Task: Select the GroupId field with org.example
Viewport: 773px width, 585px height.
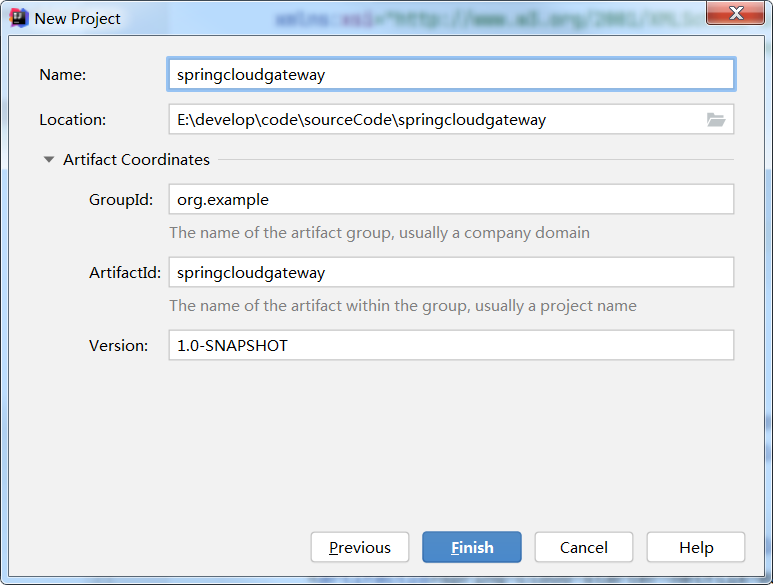Action: point(450,199)
